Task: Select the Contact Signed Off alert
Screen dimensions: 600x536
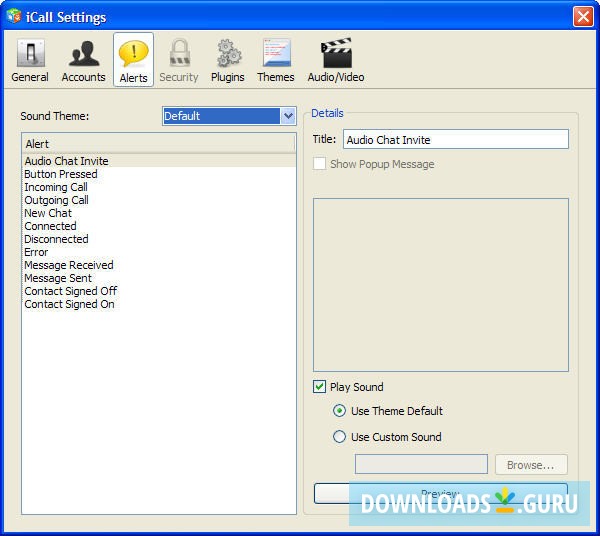Action: (x=159, y=291)
